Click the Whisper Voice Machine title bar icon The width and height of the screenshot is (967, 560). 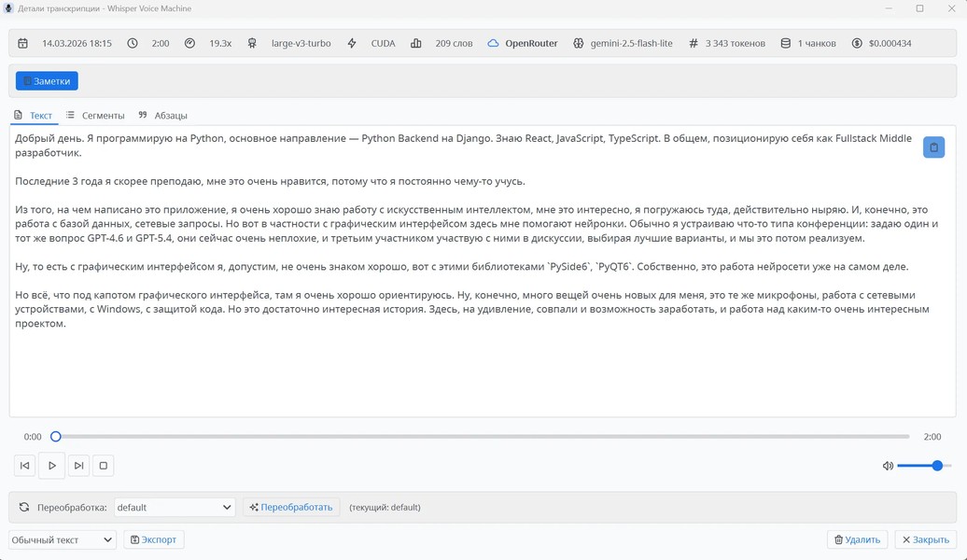8,8
